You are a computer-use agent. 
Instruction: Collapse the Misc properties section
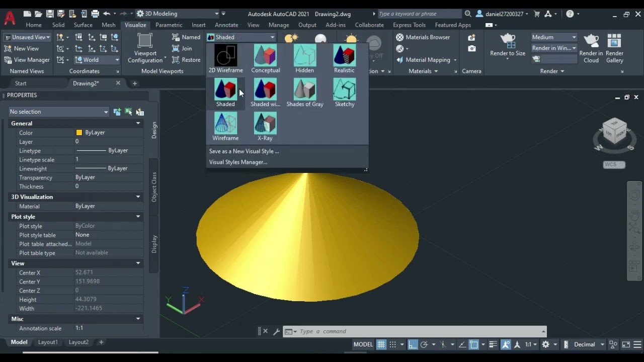(x=138, y=318)
